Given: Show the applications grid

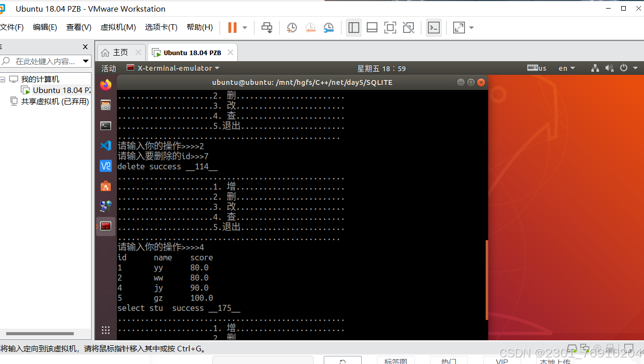Looking at the screenshot, I should [106, 330].
